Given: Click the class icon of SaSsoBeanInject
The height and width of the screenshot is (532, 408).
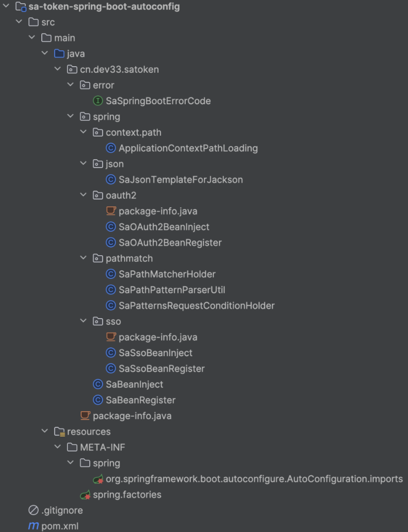Looking at the screenshot, I should pyautogui.click(x=111, y=352).
